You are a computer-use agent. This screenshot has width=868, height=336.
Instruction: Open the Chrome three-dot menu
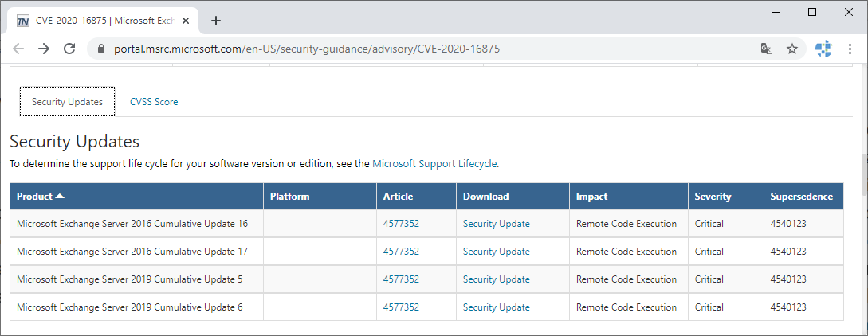(x=850, y=49)
